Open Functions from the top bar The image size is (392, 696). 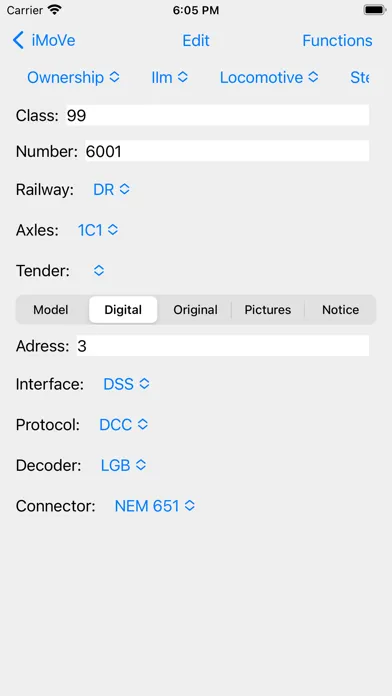[337, 40]
